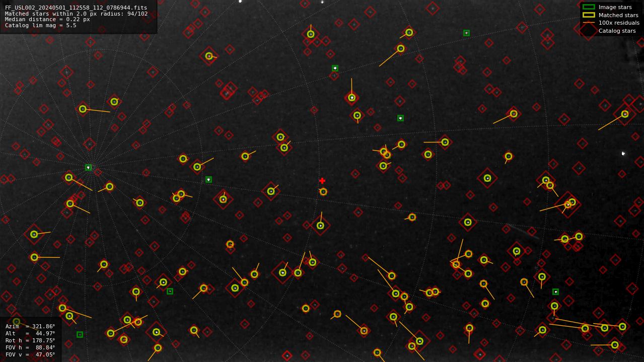Image resolution: width=644 pixels, height=362 pixels.
Task: Select the 'Alt = 44.97°' readout
Action: coord(30,333)
